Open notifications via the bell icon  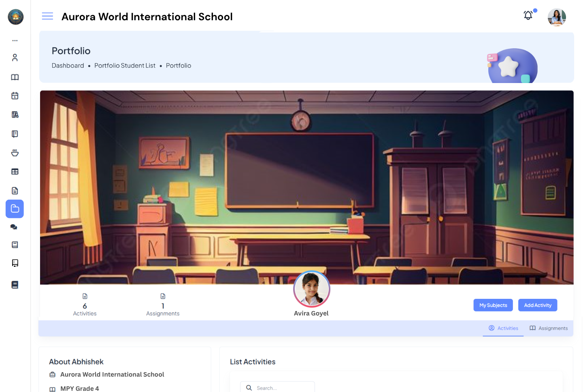point(528,15)
